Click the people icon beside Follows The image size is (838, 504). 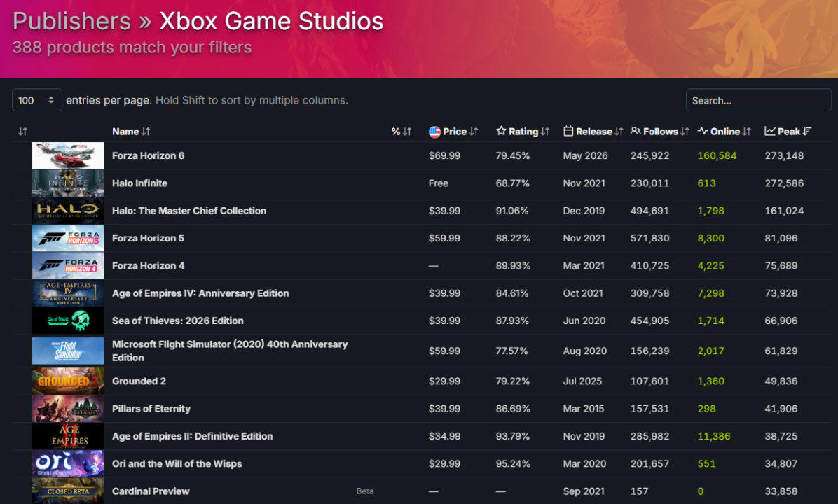coord(636,131)
